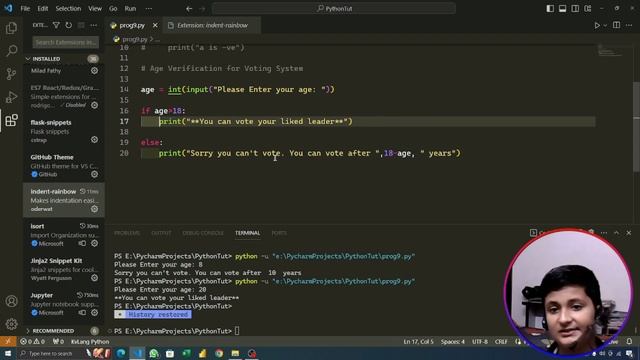Open the File menu

pos(25,9)
